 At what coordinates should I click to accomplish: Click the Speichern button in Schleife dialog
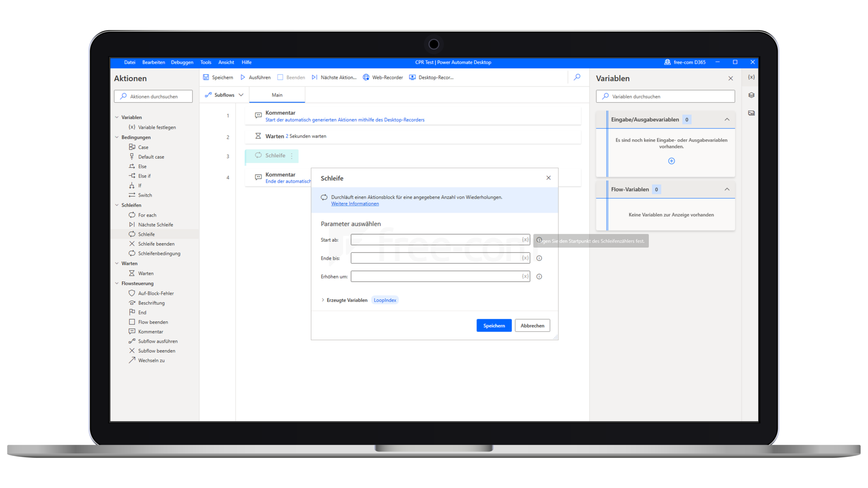click(x=494, y=325)
